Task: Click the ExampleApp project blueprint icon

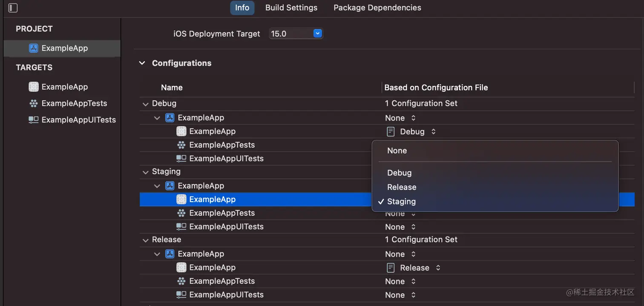Action: click(34, 48)
